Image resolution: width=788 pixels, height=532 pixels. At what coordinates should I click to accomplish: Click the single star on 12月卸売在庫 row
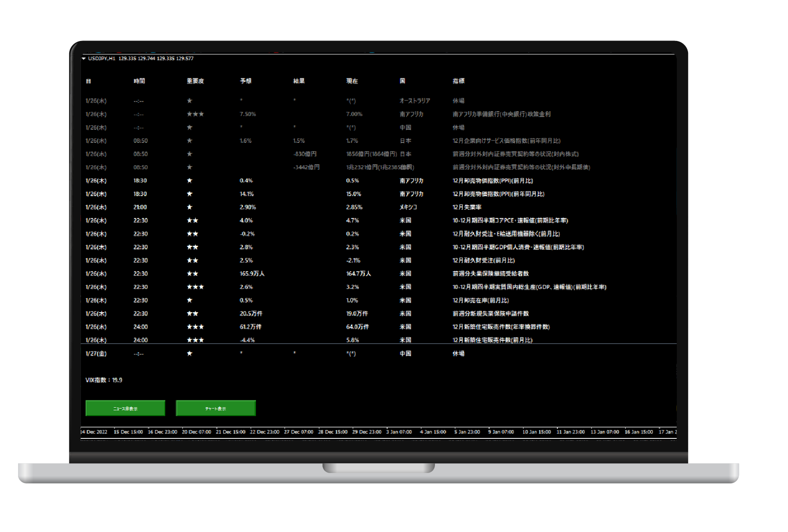tap(190, 300)
